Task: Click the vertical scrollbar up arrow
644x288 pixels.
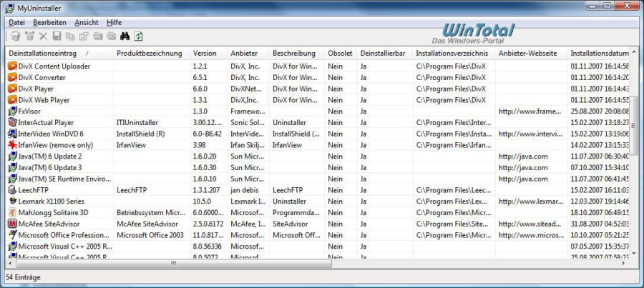Action: [x=635, y=53]
